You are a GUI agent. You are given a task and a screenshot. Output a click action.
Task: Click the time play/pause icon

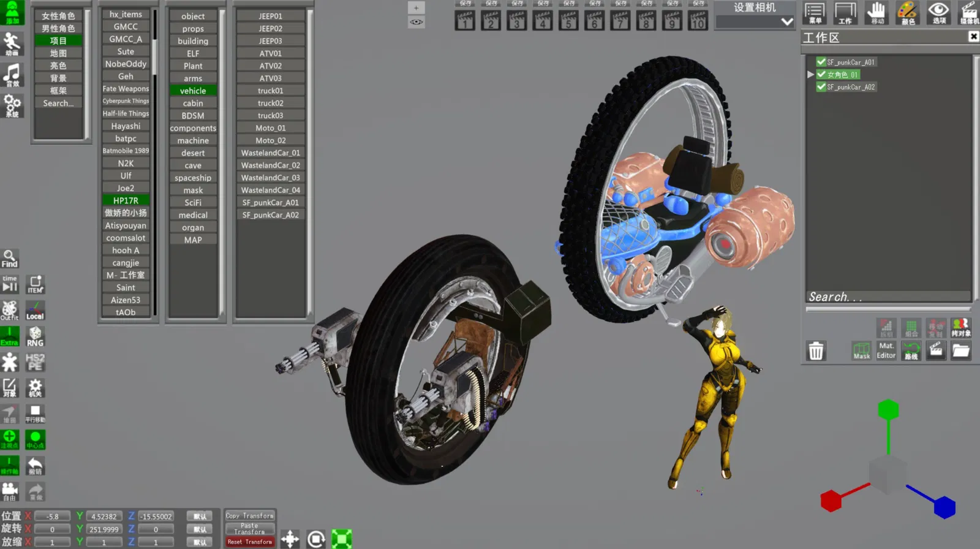9,284
